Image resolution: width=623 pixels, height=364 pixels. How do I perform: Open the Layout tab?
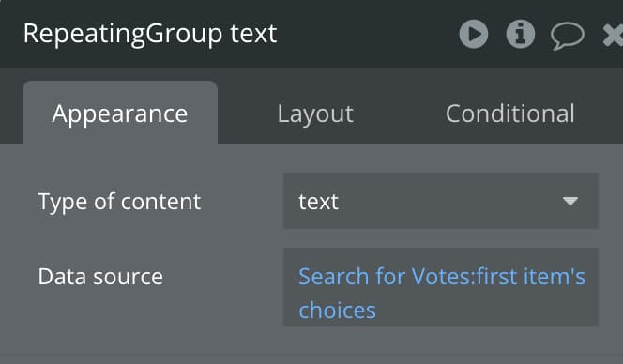315,114
